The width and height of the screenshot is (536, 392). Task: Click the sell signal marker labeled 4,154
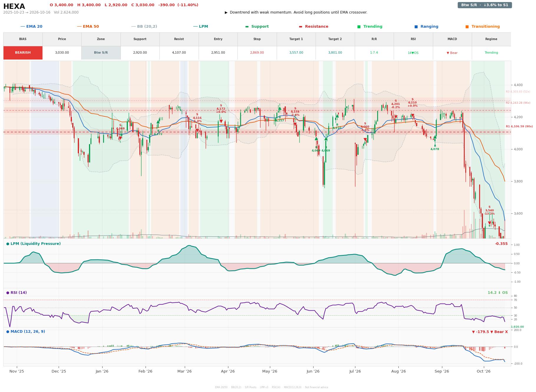(295, 125)
